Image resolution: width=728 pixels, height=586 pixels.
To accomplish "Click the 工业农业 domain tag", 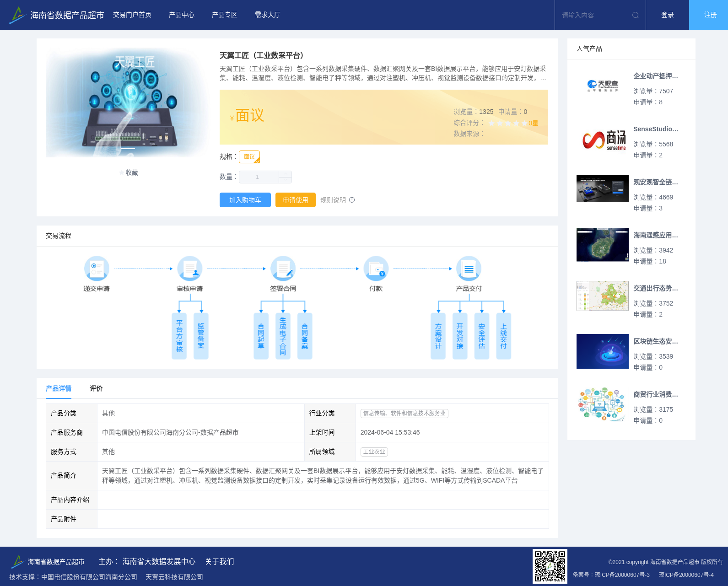I will [374, 452].
